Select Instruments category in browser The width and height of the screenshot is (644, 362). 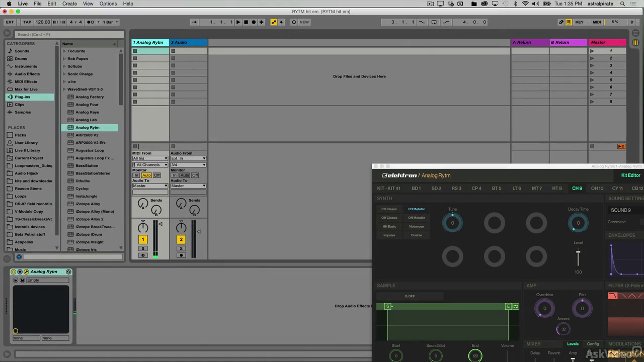[26, 66]
